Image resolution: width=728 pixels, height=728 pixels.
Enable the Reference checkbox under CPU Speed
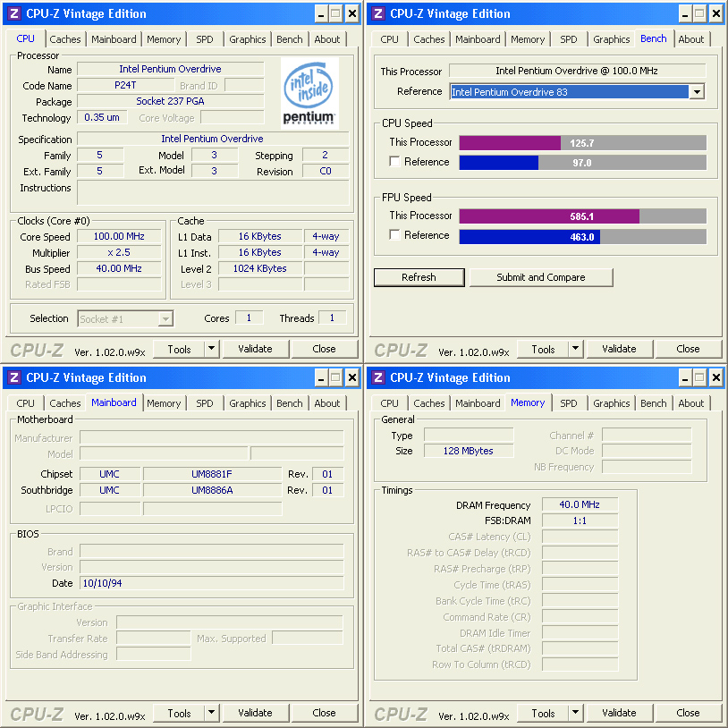(395, 162)
